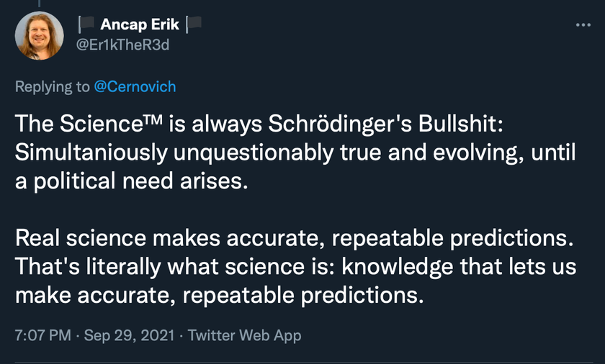
Task: Click the phrase Schrödinger's Bullshit
Action: coord(385,124)
